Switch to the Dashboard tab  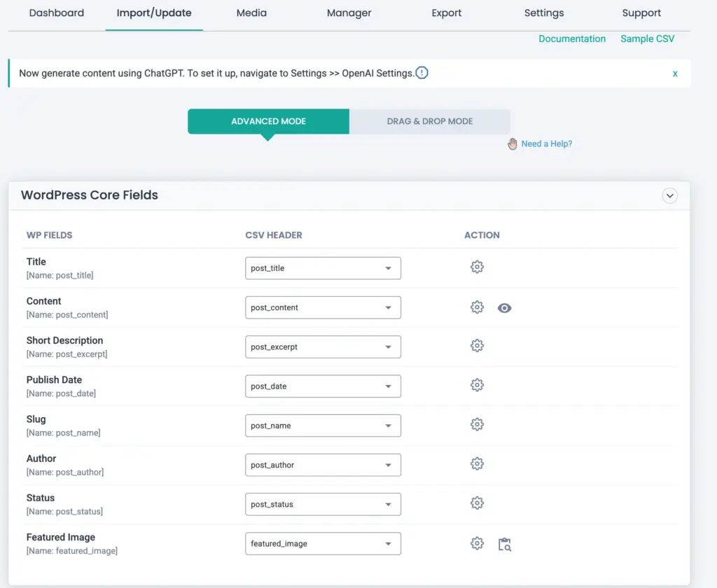pos(57,13)
